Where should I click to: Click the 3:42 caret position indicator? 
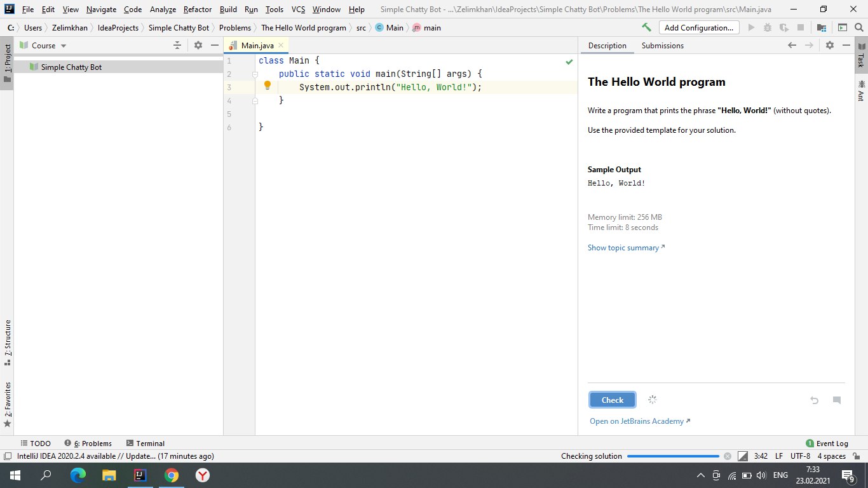(761, 456)
